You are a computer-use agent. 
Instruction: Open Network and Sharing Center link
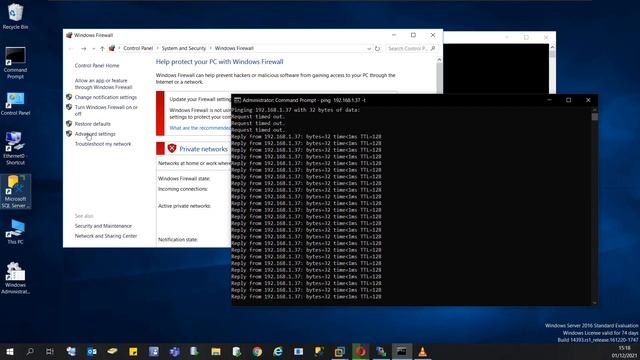106,236
